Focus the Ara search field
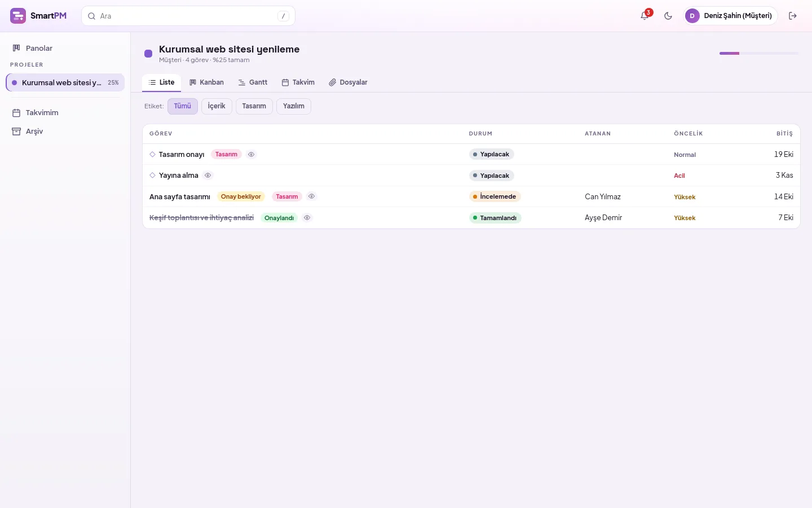This screenshot has width=812, height=508. 188,16
